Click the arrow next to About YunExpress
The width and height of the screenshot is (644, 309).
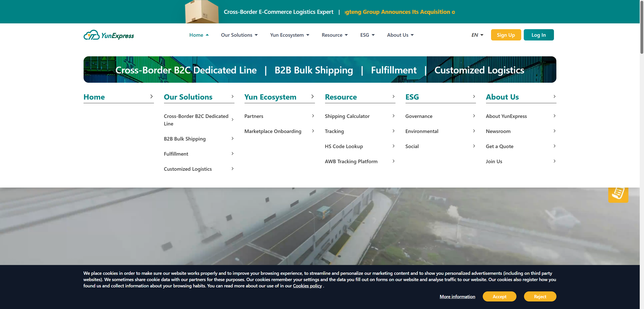(554, 116)
